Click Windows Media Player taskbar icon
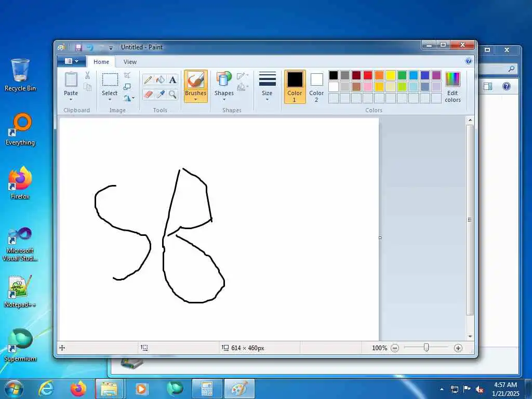Viewport: 532px width, 399px height. (141, 389)
